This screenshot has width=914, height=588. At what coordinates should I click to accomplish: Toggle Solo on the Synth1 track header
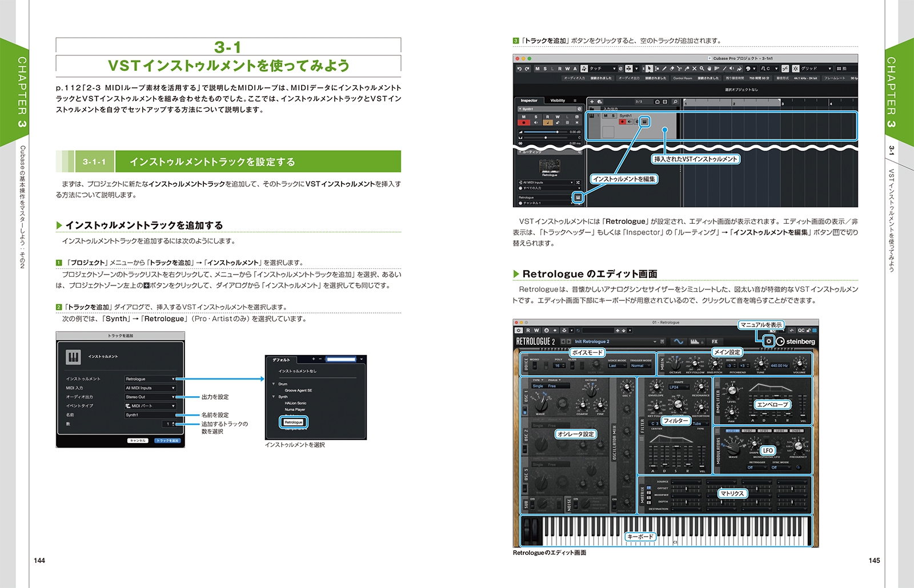tap(614, 116)
